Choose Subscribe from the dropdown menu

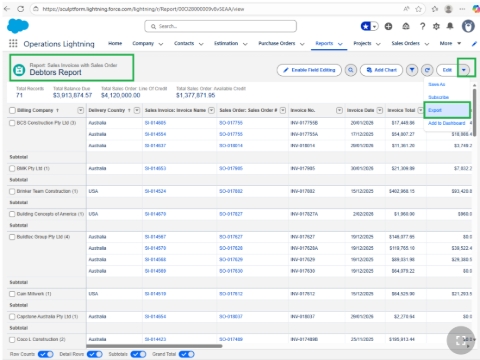(438, 97)
